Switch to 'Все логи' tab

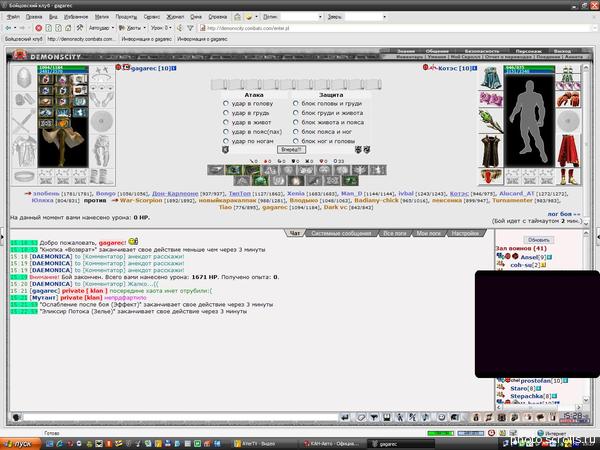pyautogui.click(x=395, y=233)
